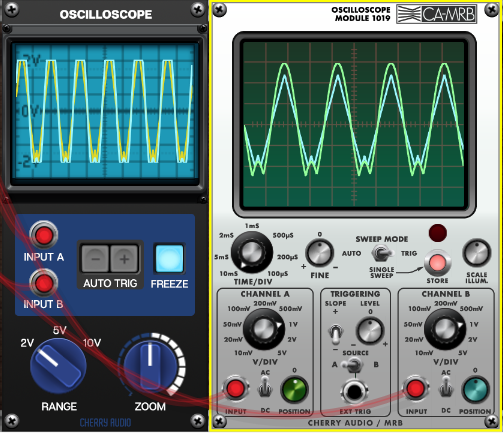Click the dark red indicator lamp above Store
This screenshot has height=433, width=503.
(438, 233)
